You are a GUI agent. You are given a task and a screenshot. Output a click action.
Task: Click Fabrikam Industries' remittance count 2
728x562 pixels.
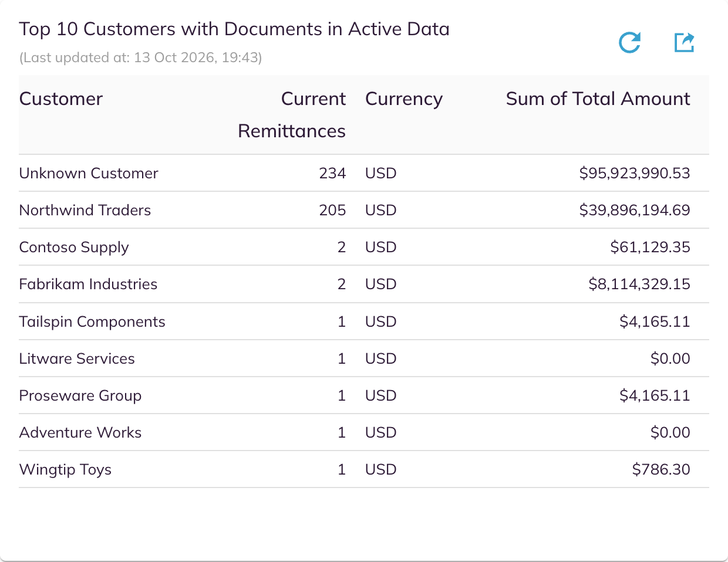click(x=342, y=284)
